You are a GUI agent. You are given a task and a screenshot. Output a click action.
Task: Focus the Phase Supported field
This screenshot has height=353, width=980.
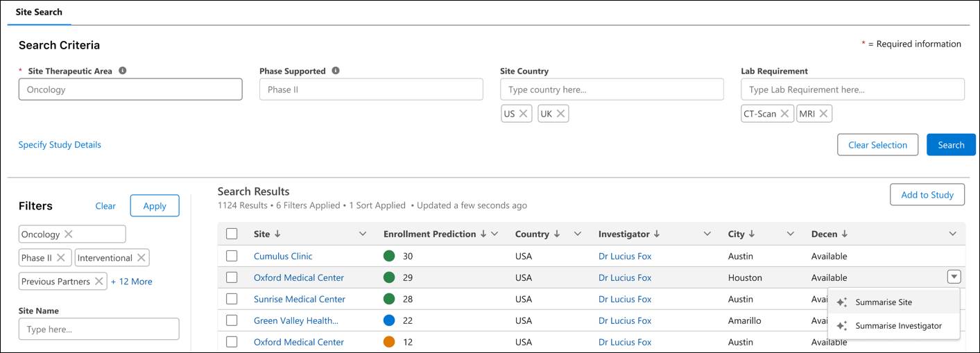[x=371, y=89]
